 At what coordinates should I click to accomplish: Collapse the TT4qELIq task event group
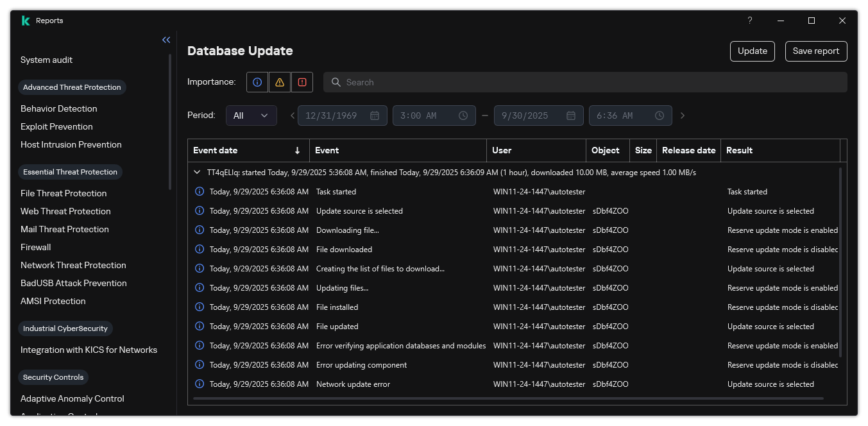click(x=197, y=172)
